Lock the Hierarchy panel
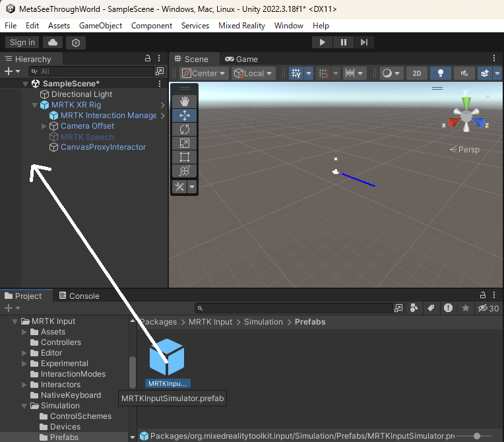Viewport: 504px width, 442px height. click(x=148, y=58)
